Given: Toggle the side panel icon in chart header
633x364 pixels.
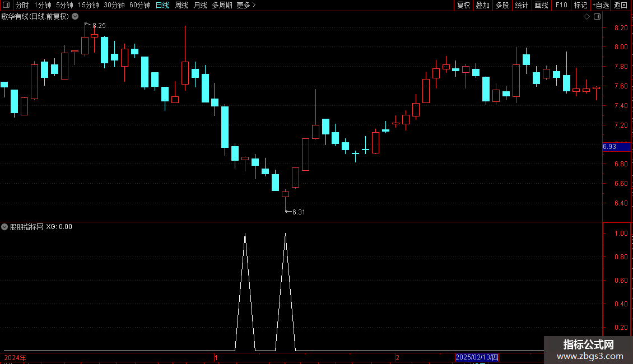Looking at the screenshot, I should [597, 17].
